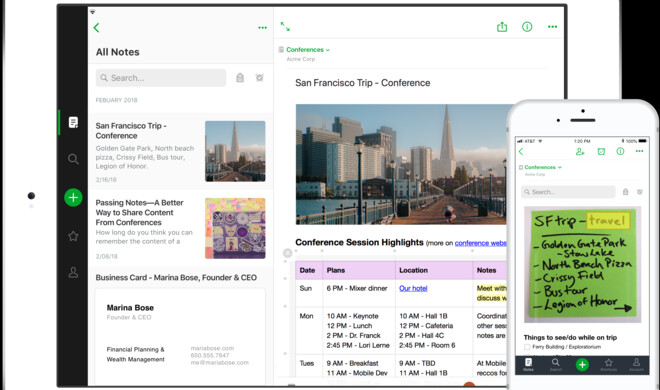This screenshot has height=390, width=660.
Task: Switch to the phone's Account tab
Action: click(x=636, y=364)
